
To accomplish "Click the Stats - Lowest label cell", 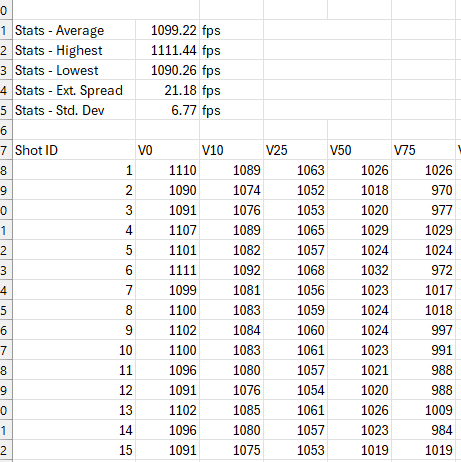I will [x=74, y=70].
